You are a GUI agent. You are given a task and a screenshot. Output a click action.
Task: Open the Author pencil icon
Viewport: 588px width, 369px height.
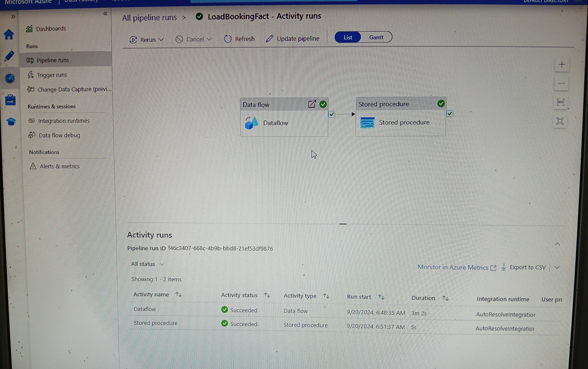pyautogui.click(x=9, y=56)
